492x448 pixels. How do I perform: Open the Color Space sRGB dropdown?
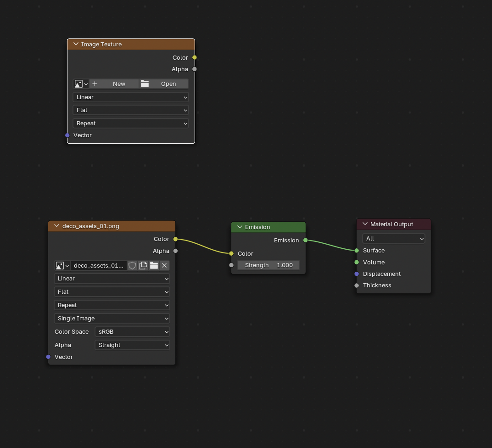[132, 331]
